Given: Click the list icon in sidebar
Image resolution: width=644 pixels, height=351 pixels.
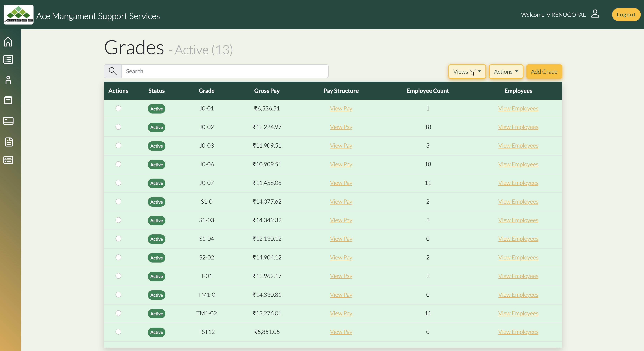Looking at the screenshot, I should [x=8, y=59].
